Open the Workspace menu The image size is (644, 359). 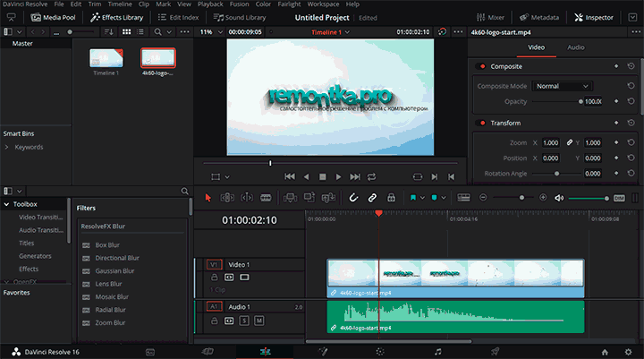(323, 4)
